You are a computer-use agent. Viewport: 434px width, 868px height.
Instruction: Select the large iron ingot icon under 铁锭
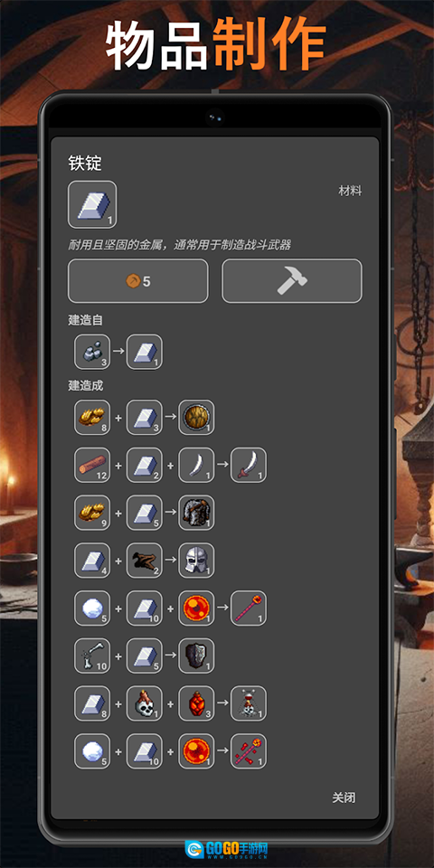92,205
